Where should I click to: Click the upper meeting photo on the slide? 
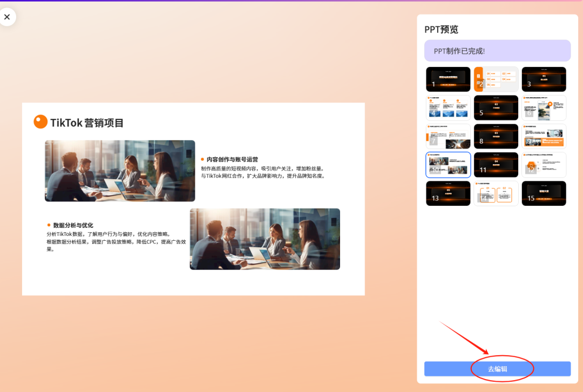coord(120,171)
